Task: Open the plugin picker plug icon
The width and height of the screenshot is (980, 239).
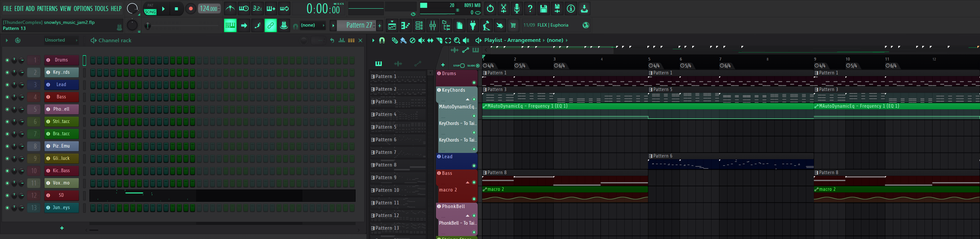Action: 473,26
